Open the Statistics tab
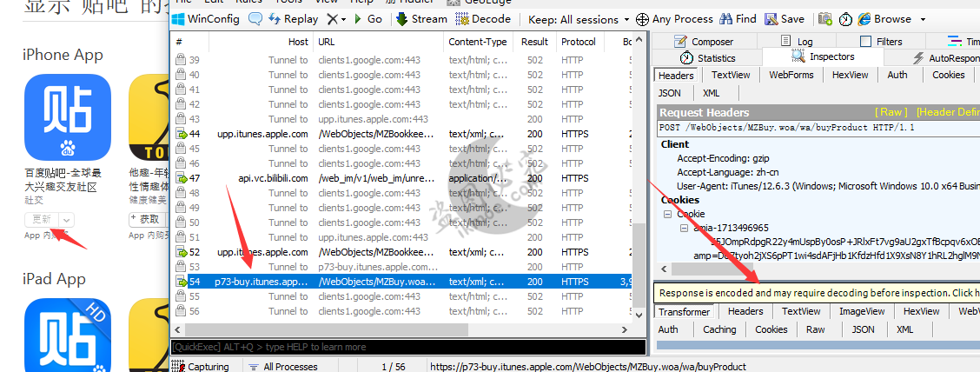 coord(707,57)
